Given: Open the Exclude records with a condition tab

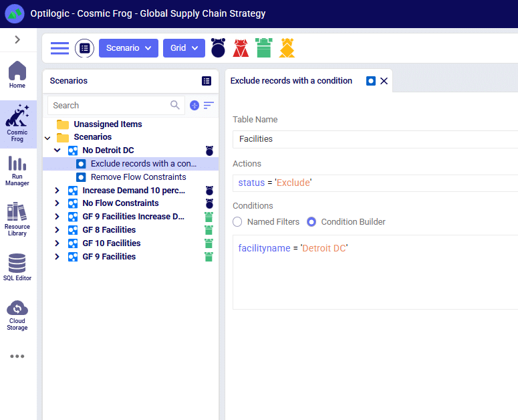Looking at the screenshot, I should coord(291,81).
